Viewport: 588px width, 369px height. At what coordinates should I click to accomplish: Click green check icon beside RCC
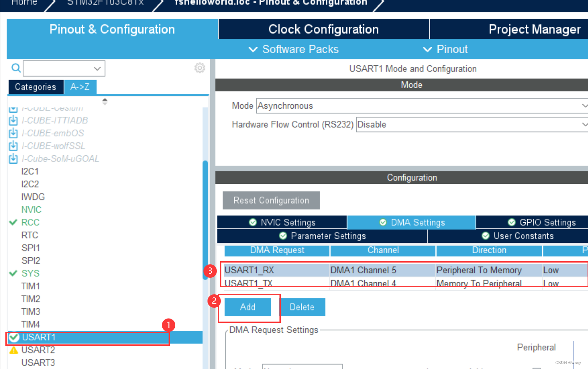[13, 222]
